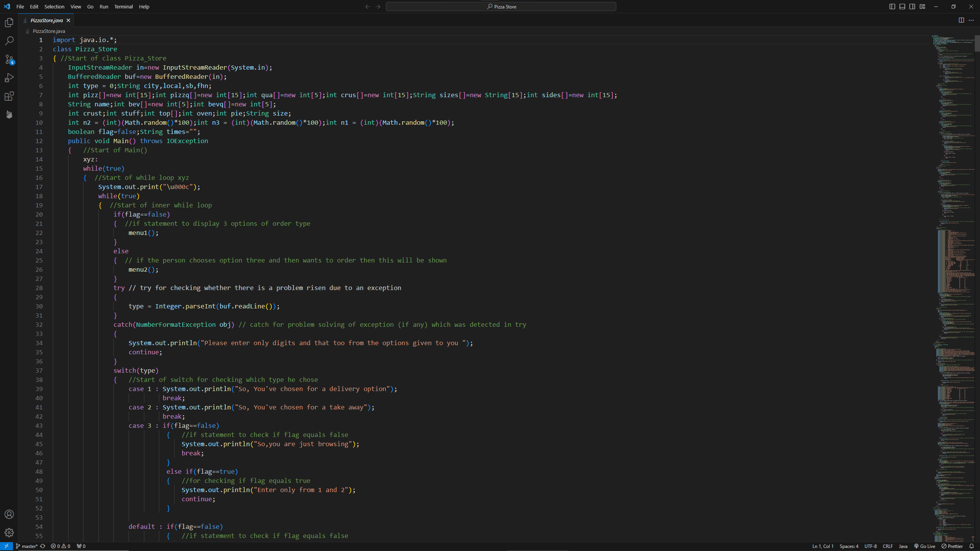Click the minimap code overview
Image resolution: width=980 pixels, height=551 pixels.
(953, 268)
